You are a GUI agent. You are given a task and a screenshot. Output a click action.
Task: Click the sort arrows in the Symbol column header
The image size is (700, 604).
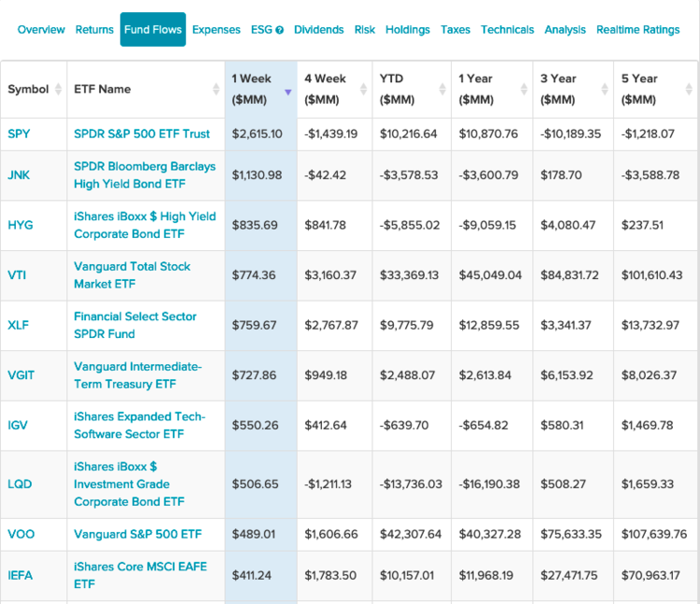point(58,90)
